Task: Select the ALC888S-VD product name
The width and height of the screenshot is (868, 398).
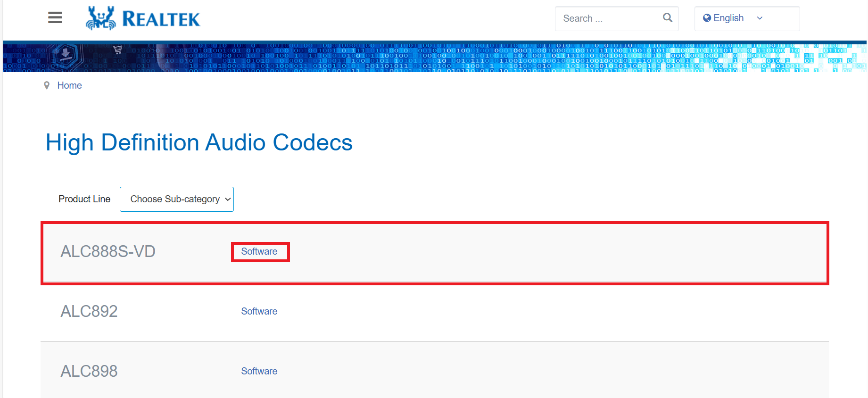Action: (x=108, y=251)
